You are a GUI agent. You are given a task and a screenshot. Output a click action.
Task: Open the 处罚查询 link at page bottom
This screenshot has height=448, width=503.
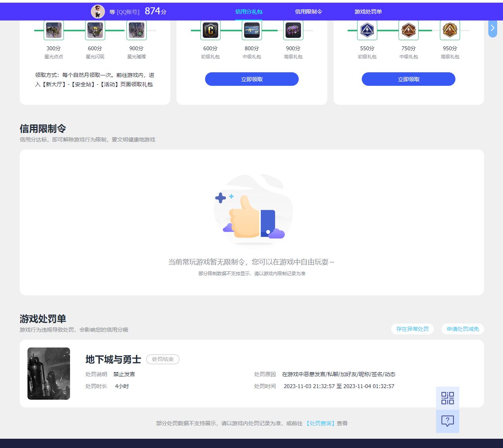click(320, 423)
